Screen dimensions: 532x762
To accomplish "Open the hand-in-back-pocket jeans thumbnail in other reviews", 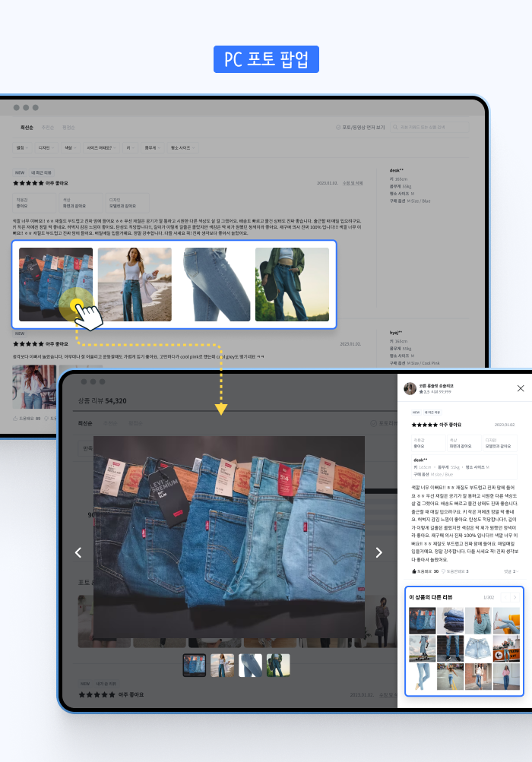I will [478, 620].
